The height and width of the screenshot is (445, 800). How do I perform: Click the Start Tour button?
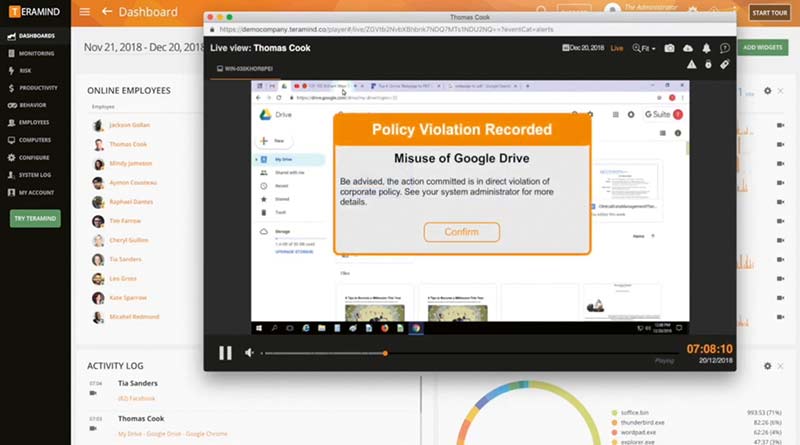tap(770, 13)
